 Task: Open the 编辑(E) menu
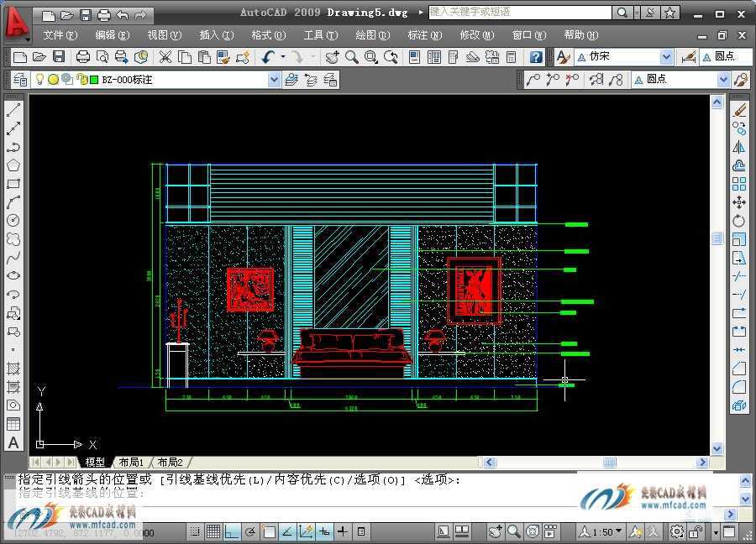point(113,35)
